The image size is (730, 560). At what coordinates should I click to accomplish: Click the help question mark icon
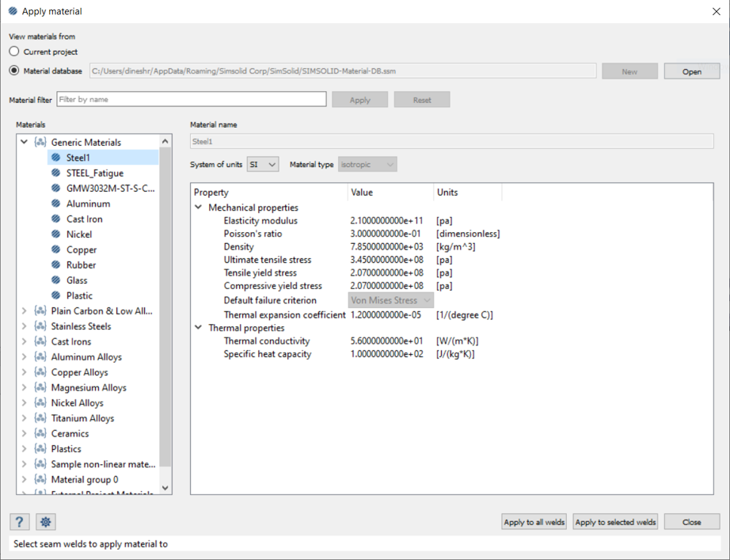click(20, 522)
